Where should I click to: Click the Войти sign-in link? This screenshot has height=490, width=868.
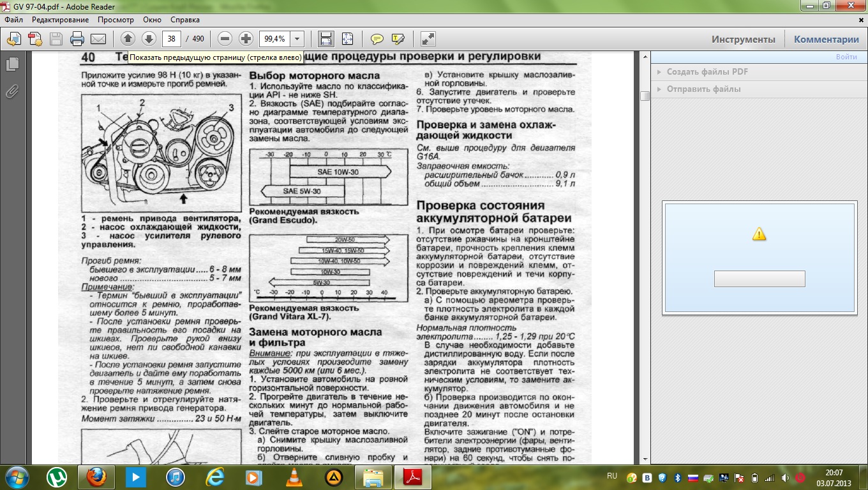[x=846, y=57]
